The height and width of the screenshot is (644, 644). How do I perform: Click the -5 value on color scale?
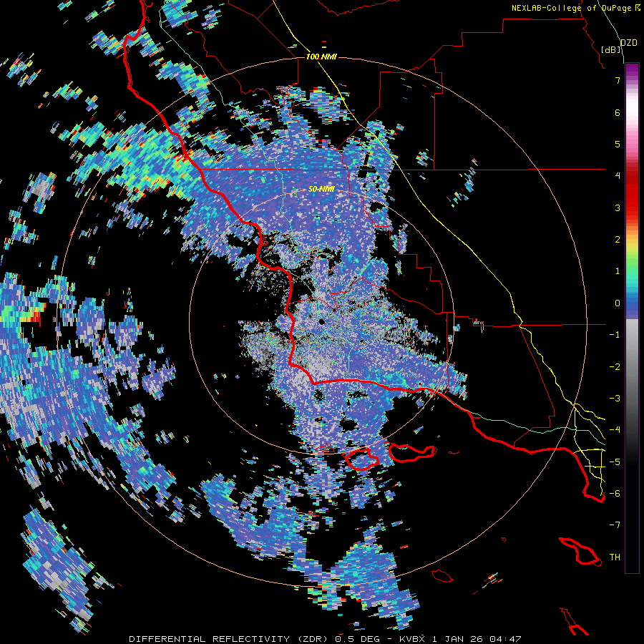pos(615,462)
